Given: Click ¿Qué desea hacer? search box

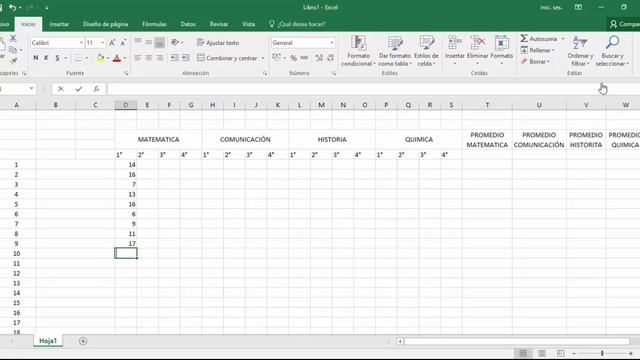Looking at the screenshot, I should click(298, 24).
